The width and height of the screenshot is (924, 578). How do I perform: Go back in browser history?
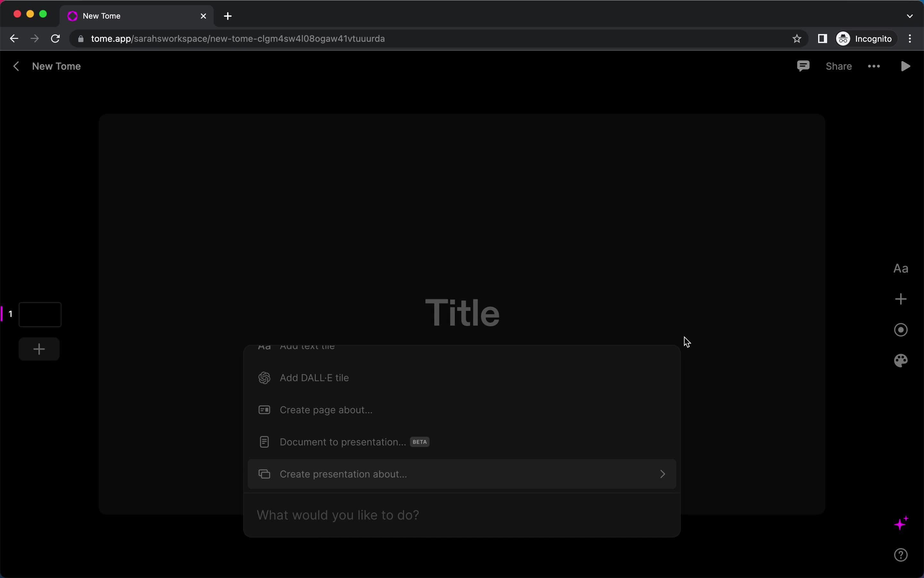pos(14,39)
